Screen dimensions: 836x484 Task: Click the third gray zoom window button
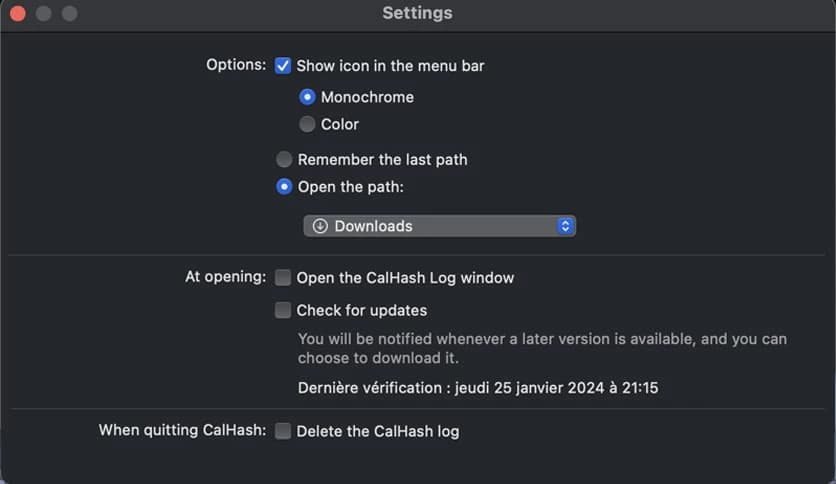point(69,14)
